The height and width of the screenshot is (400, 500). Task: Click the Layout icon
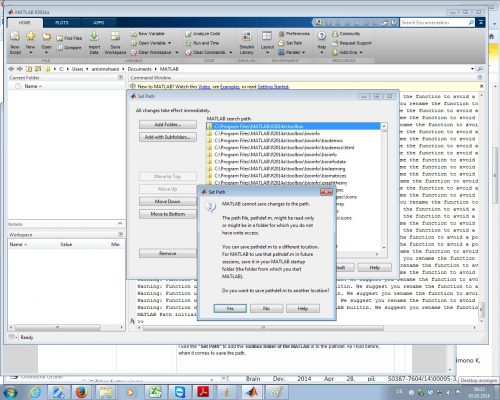tap(267, 36)
